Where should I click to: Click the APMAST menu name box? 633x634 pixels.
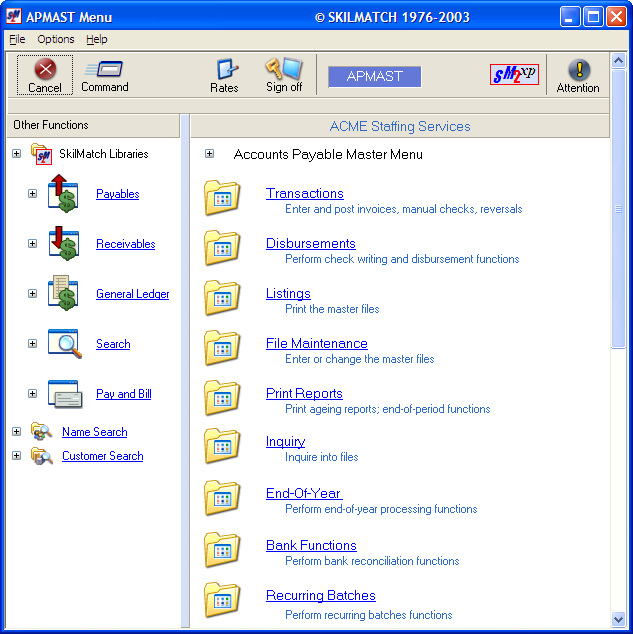[374, 76]
